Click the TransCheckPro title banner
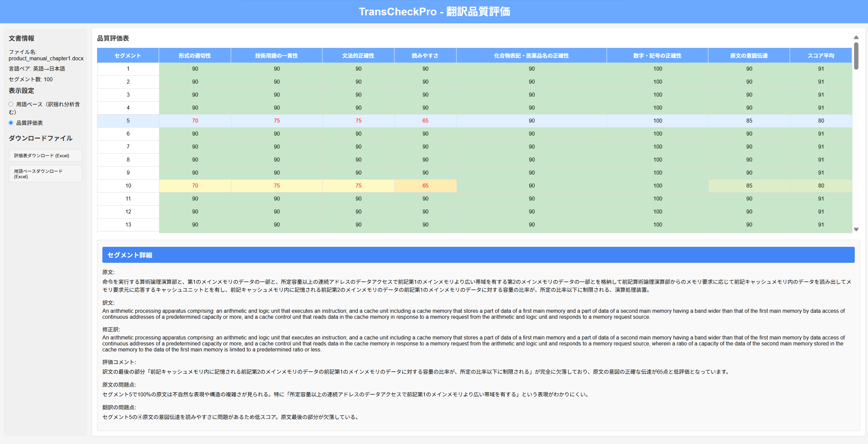The width and height of the screenshot is (868, 444). tap(434, 11)
